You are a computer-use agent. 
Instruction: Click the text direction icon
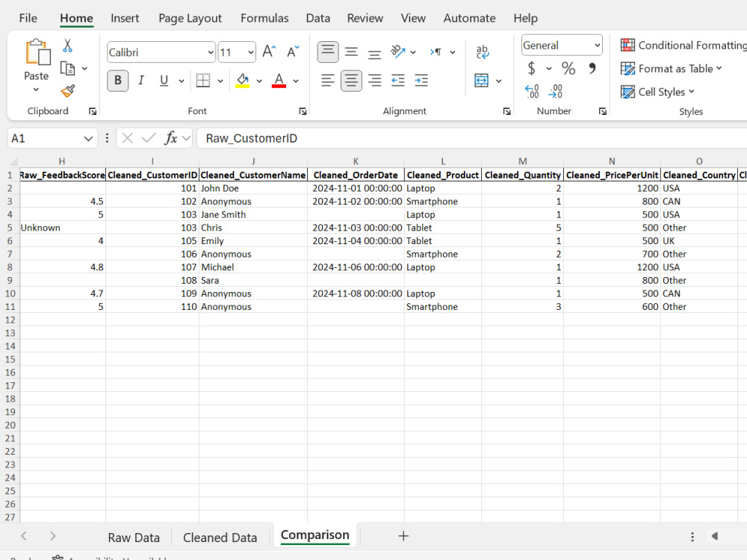click(x=436, y=52)
